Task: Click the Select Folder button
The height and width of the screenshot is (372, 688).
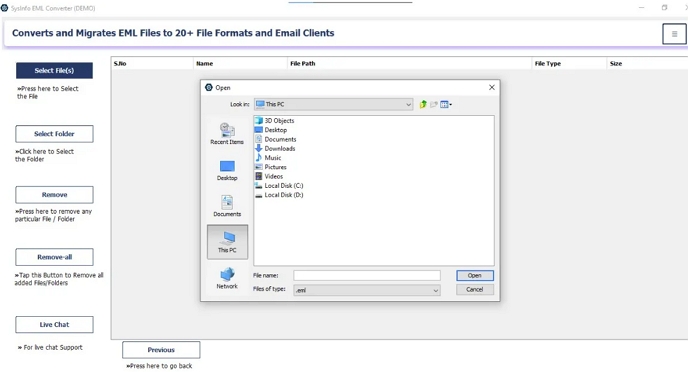Action: coord(54,134)
